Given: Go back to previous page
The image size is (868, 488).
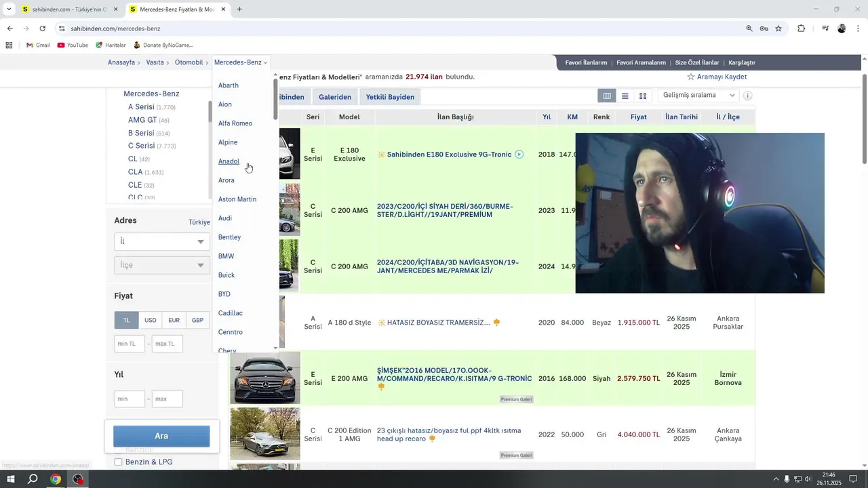Looking at the screenshot, I should [9, 28].
